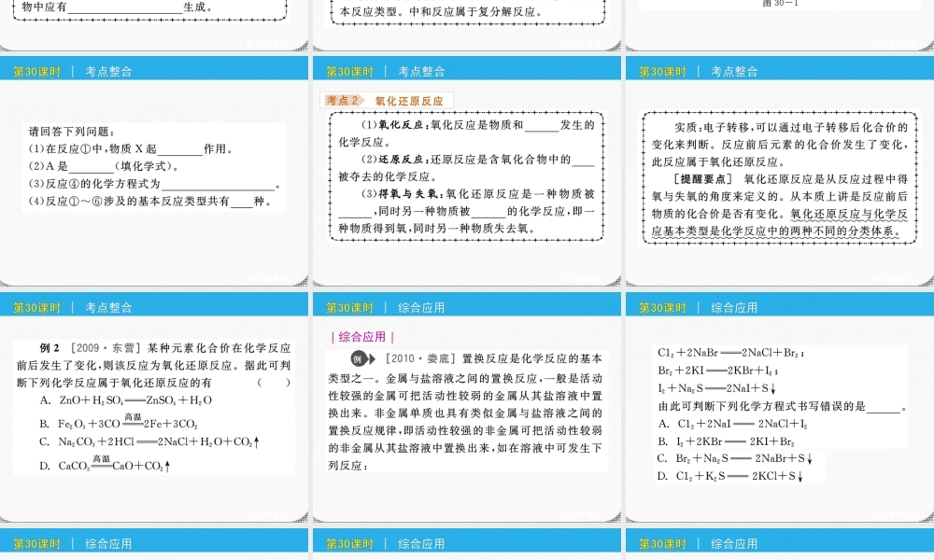Click question (2)A是 (填化学式)
This screenshot has width=934, height=560.
point(105,166)
